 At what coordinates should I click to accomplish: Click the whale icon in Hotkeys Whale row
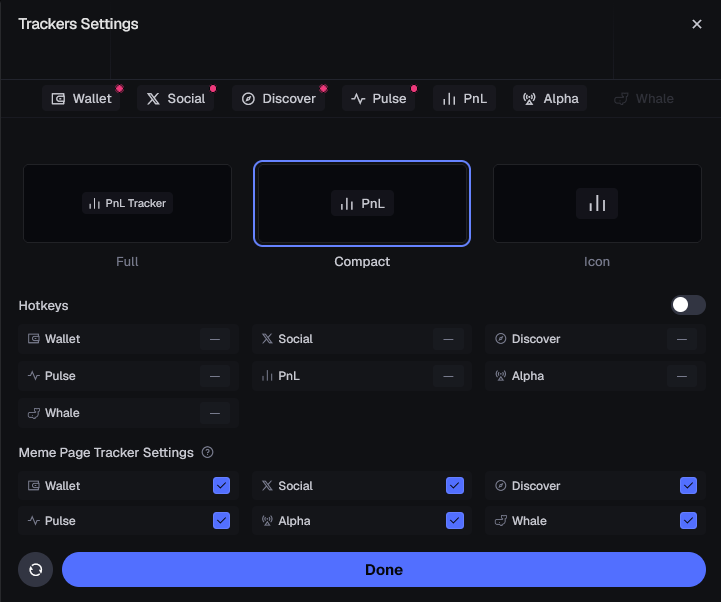pos(34,413)
